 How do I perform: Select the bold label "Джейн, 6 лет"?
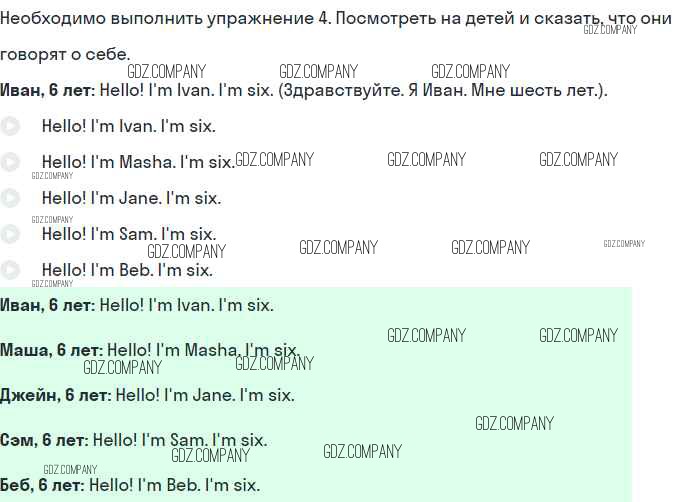(55, 395)
